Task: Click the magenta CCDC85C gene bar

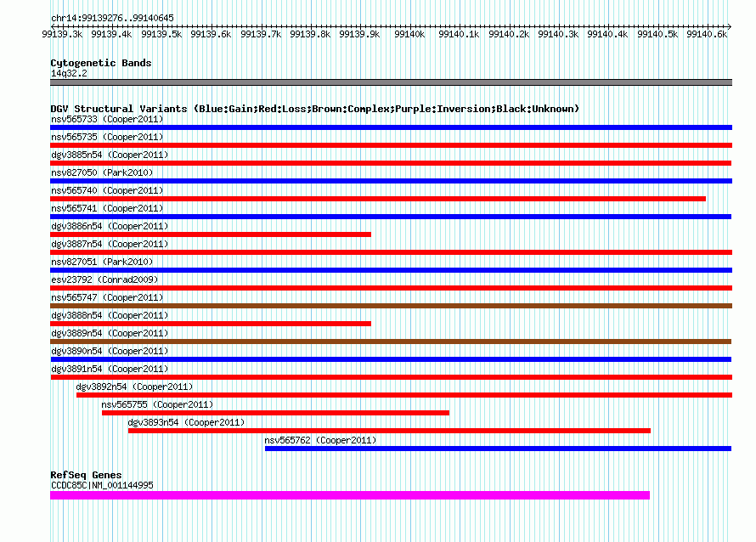Action: pyautogui.click(x=350, y=495)
